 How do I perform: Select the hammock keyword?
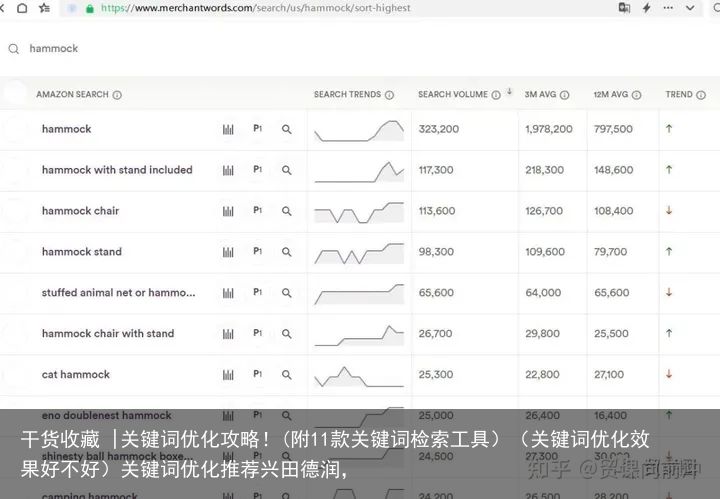(x=67, y=129)
